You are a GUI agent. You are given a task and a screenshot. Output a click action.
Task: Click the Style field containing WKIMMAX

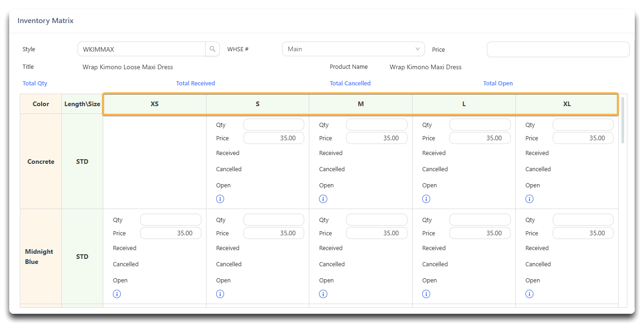(x=142, y=49)
